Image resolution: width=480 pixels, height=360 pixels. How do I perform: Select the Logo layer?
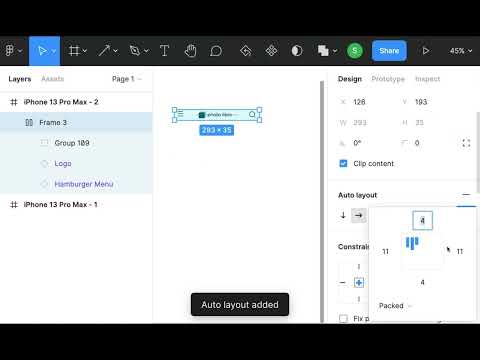[76, 163]
